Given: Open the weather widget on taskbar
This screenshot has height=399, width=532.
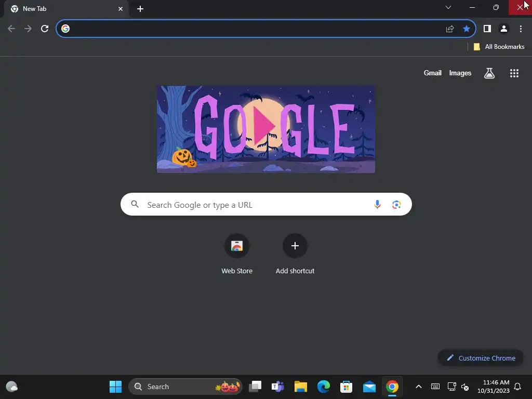Looking at the screenshot, I should 12,387.
